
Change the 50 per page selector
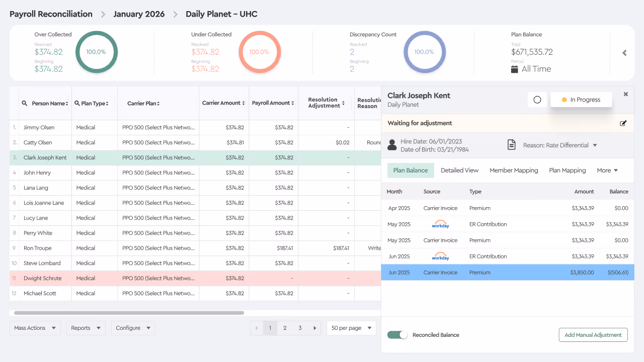[x=351, y=328]
